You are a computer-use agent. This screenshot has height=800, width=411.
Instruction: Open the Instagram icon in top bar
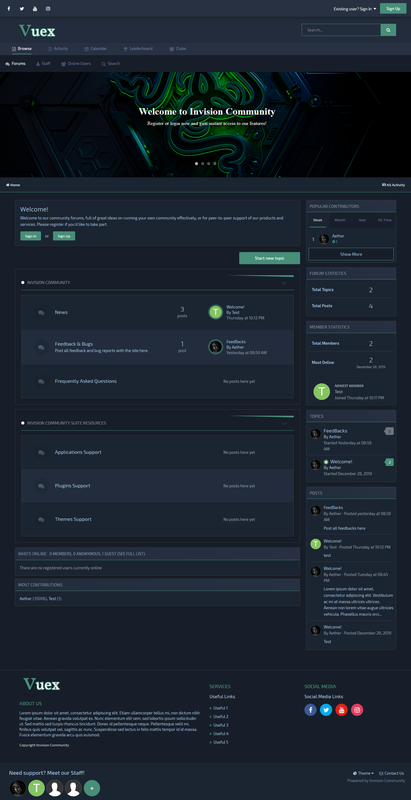pos(48,9)
